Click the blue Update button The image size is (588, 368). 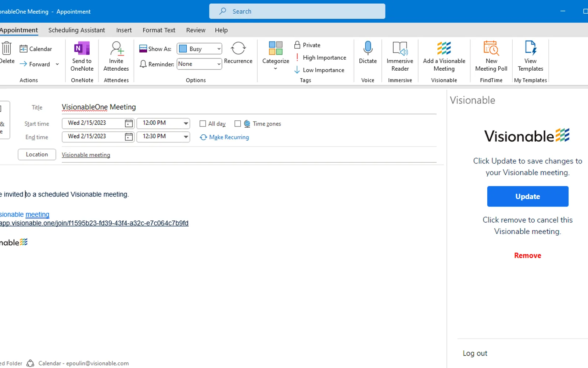tap(528, 197)
